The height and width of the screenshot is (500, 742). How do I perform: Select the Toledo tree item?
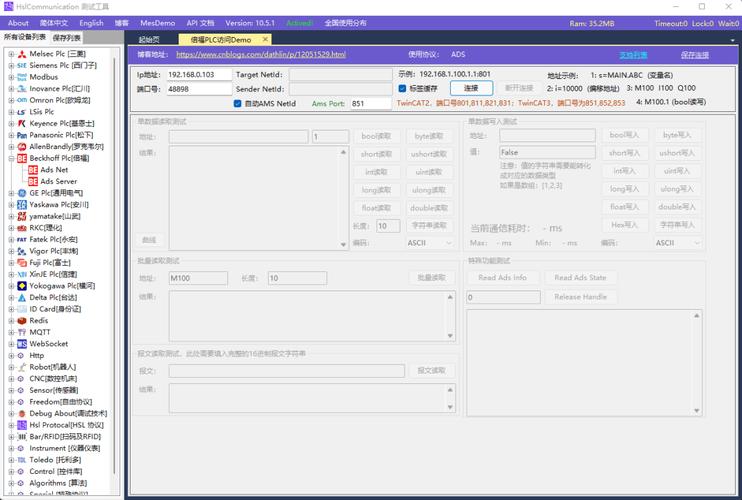pyautogui.click(x=55, y=460)
